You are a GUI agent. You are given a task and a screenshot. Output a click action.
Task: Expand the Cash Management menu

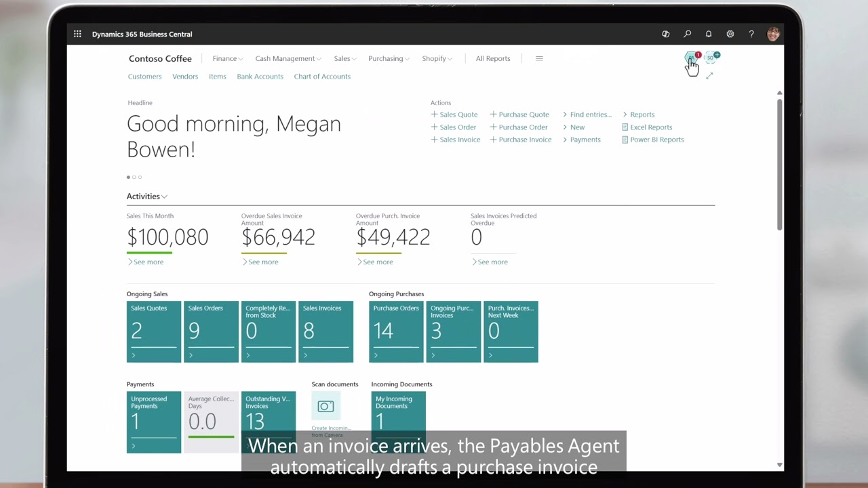pyautogui.click(x=288, y=58)
